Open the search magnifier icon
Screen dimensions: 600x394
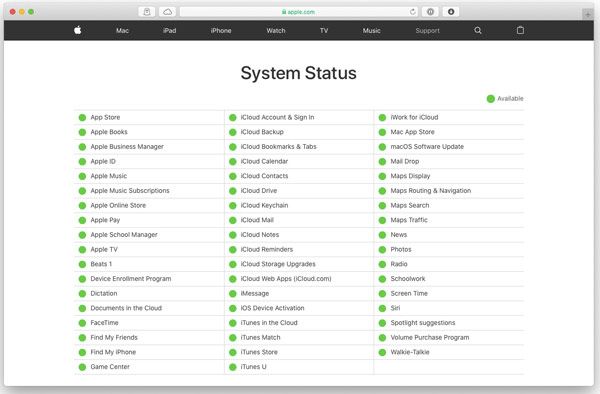coord(478,30)
